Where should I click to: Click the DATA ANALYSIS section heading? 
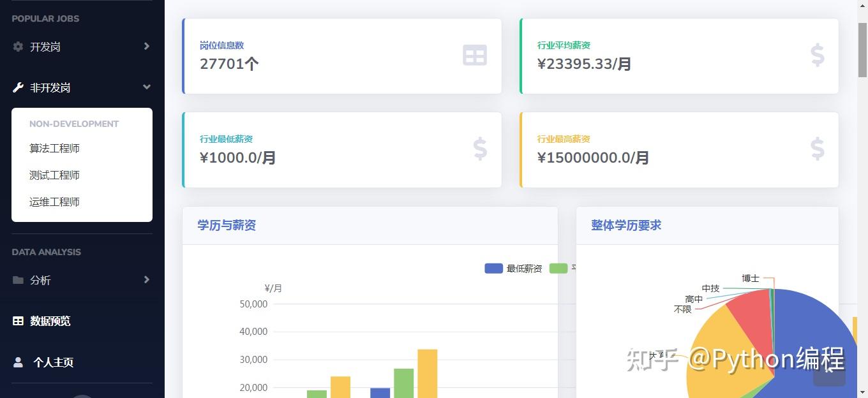(x=46, y=252)
